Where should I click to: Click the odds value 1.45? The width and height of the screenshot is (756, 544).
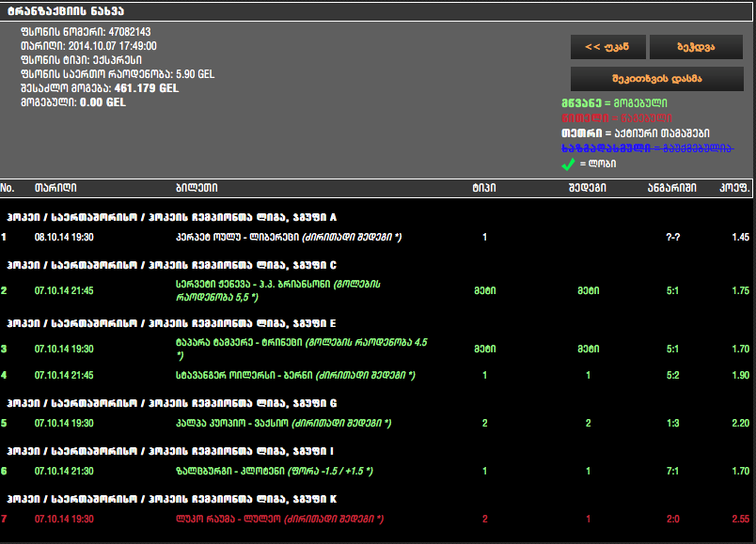pos(741,237)
